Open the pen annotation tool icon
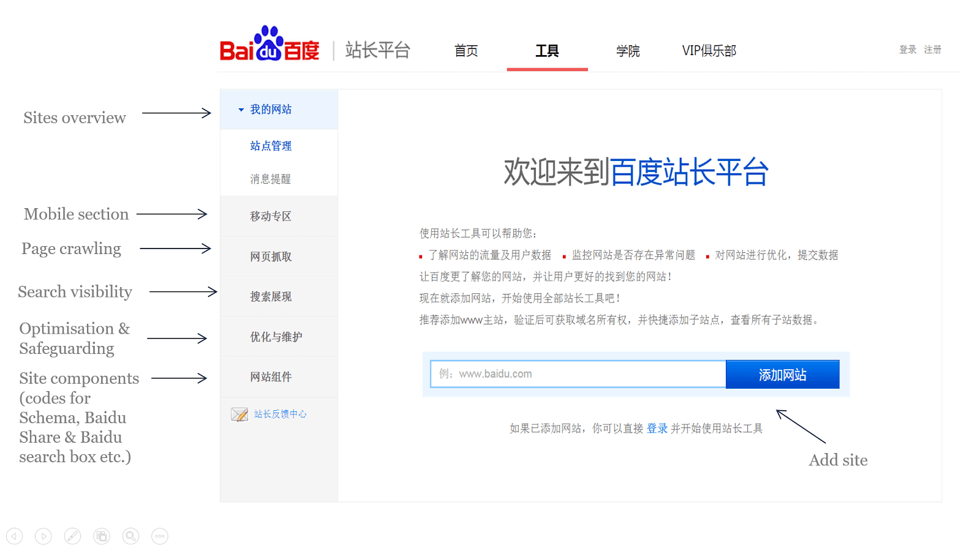The image size is (980, 551). tap(72, 536)
